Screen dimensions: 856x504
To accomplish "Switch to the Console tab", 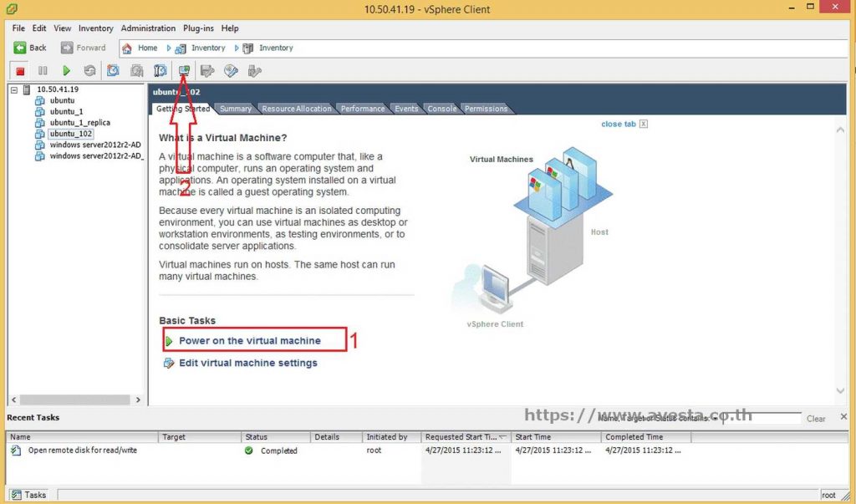I will [x=441, y=109].
